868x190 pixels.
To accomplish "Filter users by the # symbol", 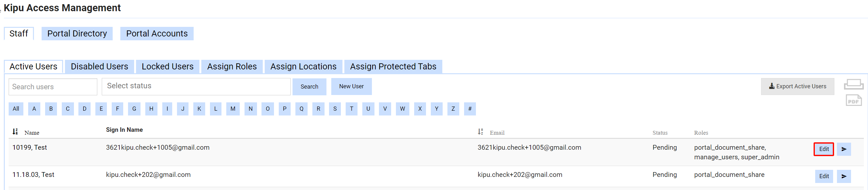I will (x=470, y=109).
